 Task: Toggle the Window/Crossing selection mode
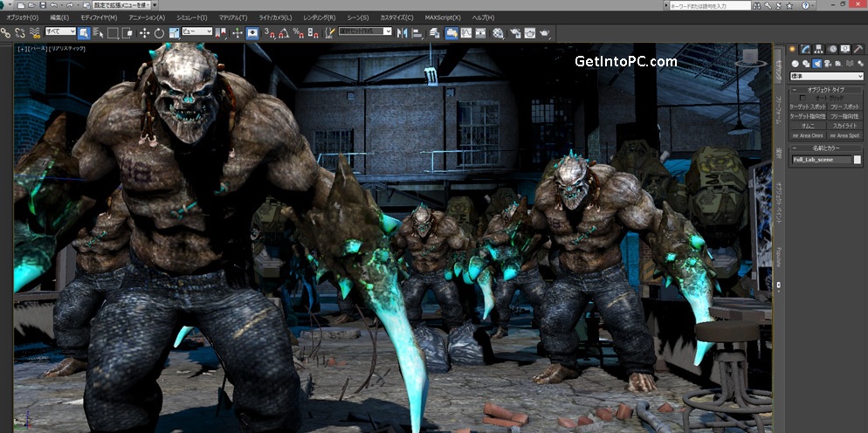click(x=127, y=33)
